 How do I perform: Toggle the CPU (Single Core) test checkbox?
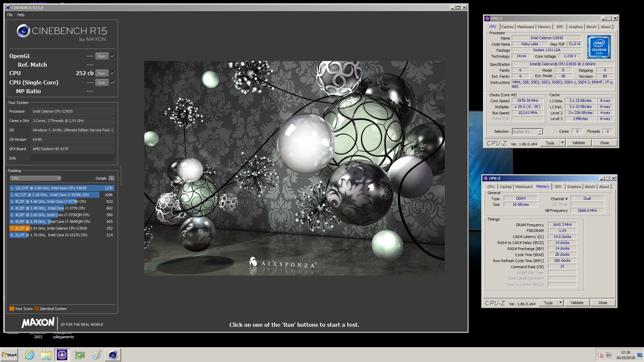113,82
